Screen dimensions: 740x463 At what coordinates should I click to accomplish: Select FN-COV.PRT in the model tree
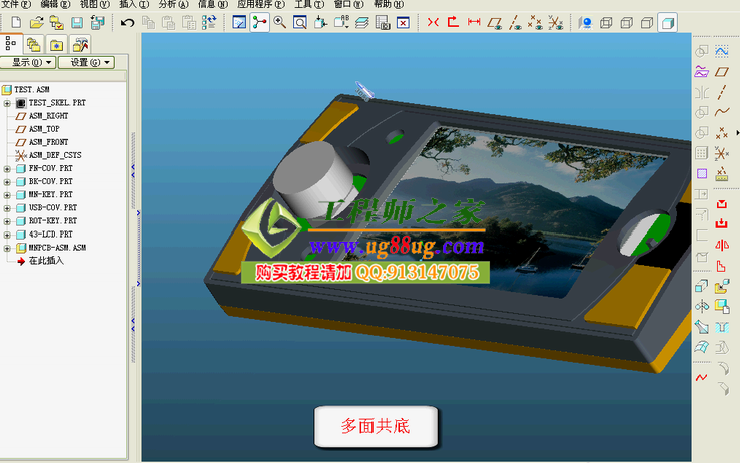point(50,169)
